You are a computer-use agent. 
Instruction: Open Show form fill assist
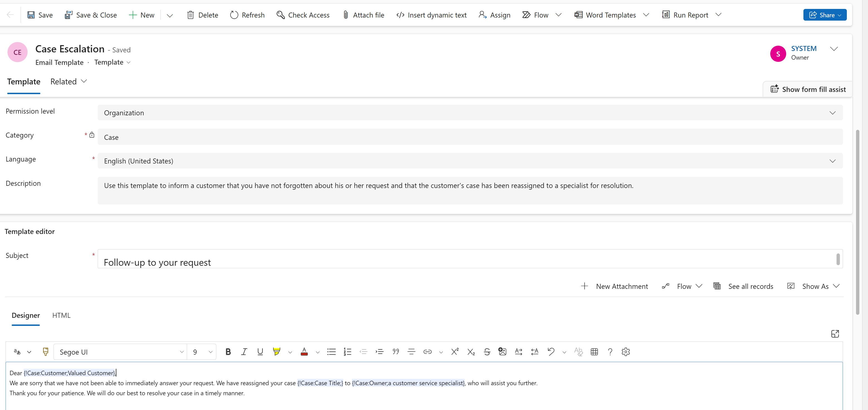[x=808, y=89]
